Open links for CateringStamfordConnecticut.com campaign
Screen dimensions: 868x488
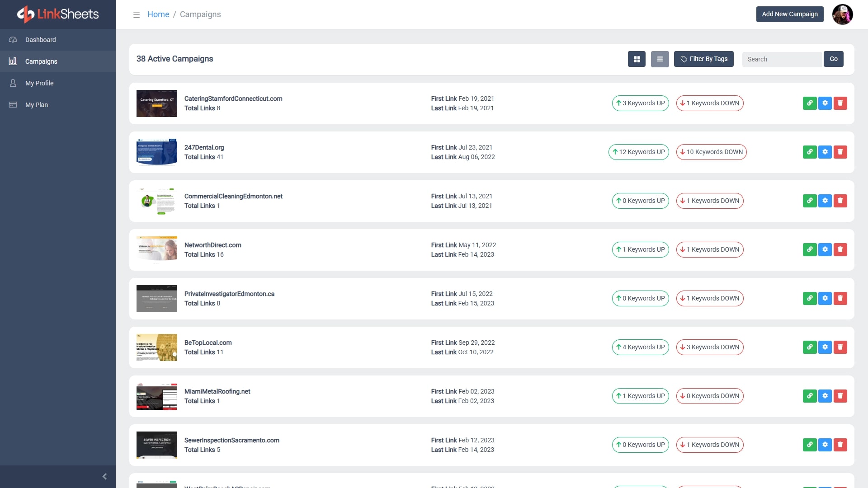[x=810, y=103]
